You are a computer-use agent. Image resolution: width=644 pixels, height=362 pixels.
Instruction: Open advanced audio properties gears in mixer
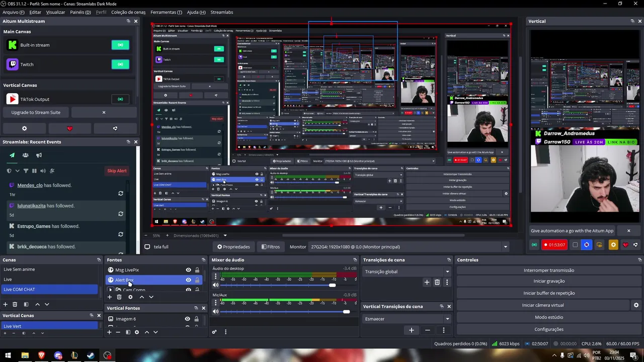pyautogui.click(x=214, y=332)
